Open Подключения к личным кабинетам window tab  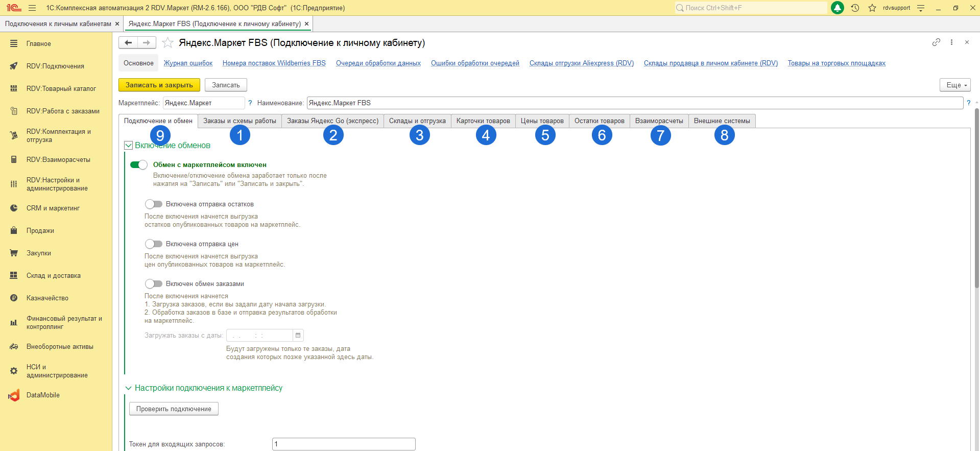58,23
